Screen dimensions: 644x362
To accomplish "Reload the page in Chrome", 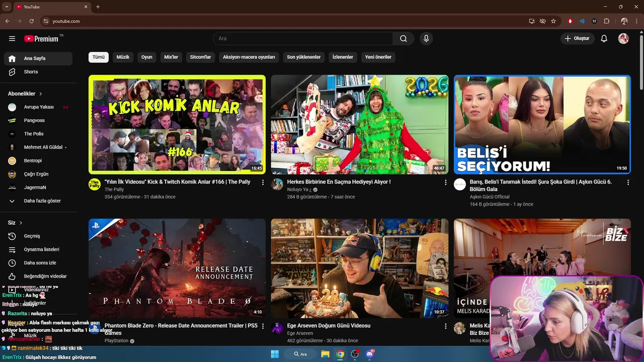I will [31, 21].
